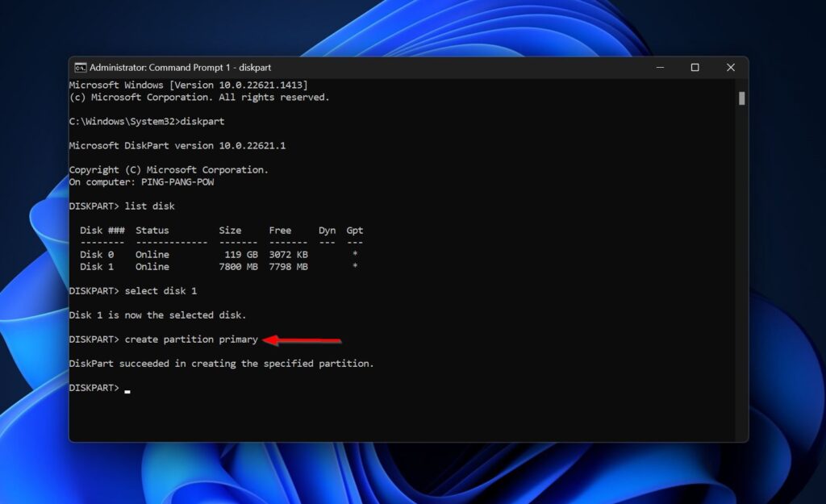Click the 'create partition primary' command text
Viewport: 826px width, 504px height.
click(191, 339)
